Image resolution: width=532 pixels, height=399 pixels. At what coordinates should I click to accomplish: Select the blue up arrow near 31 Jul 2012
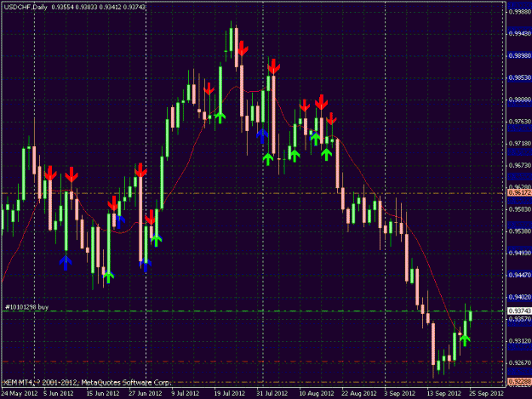pos(262,136)
